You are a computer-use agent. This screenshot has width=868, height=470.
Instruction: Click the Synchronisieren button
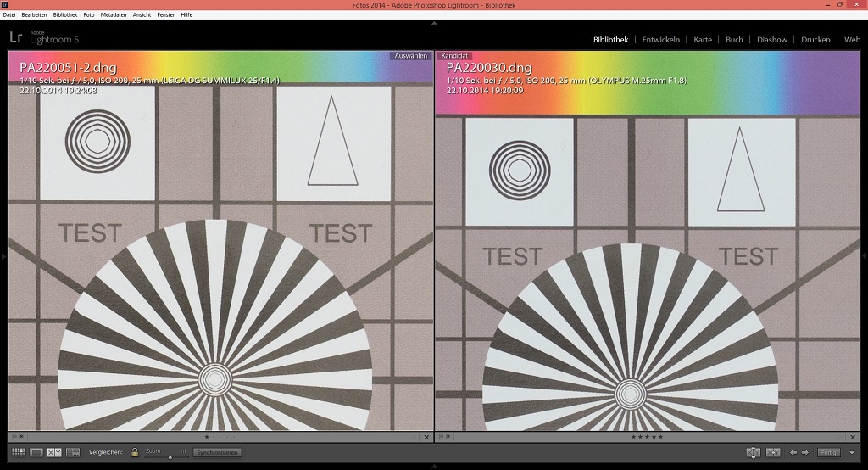(217, 453)
